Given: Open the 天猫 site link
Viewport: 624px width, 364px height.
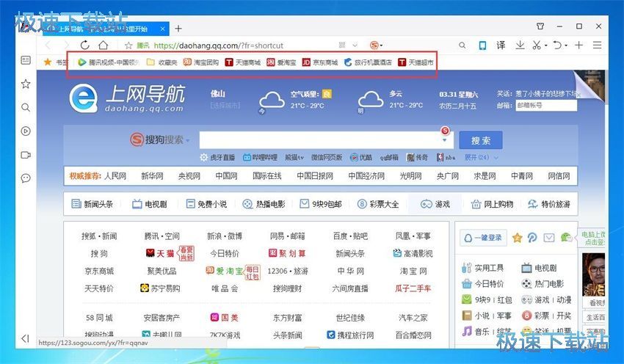Looking at the screenshot, I should (160, 253).
